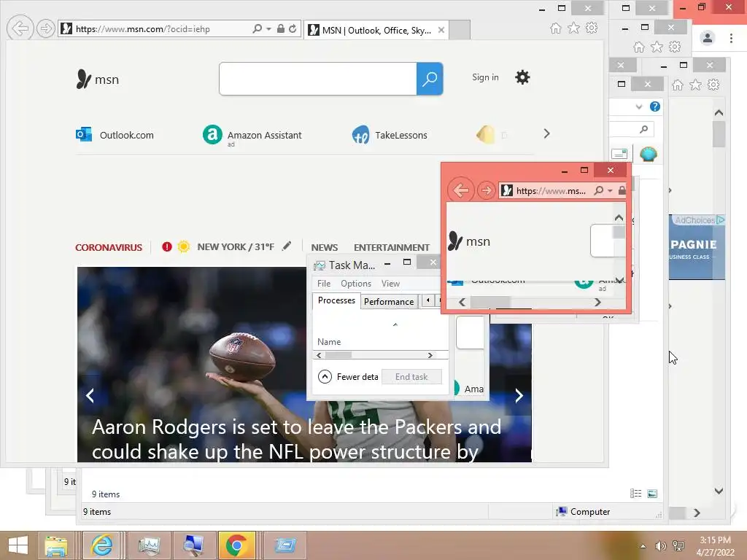Open the ENTERTAINMENT section
Screen dimensions: 747x560
point(392,248)
